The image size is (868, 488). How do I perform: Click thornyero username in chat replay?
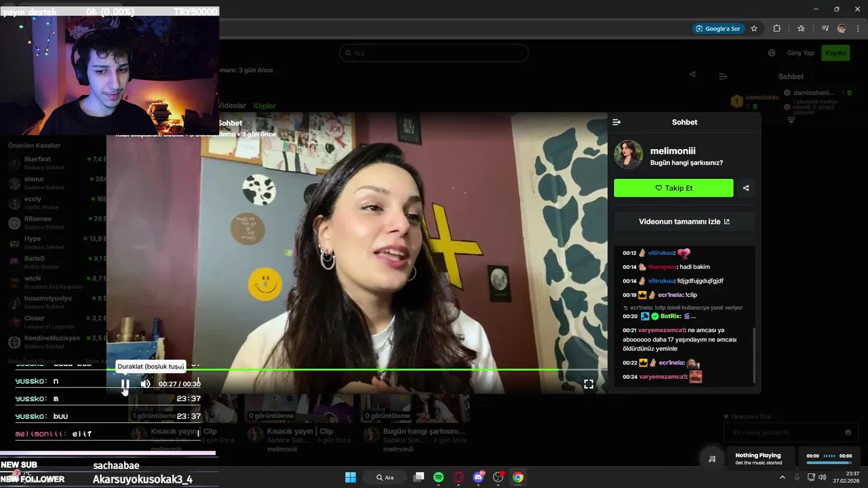coord(661,267)
